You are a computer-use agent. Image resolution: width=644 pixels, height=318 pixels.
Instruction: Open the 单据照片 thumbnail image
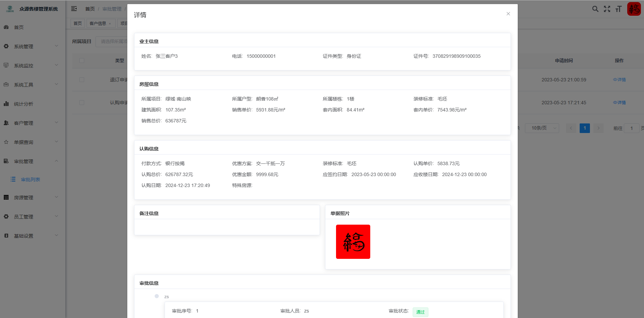coord(353,242)
